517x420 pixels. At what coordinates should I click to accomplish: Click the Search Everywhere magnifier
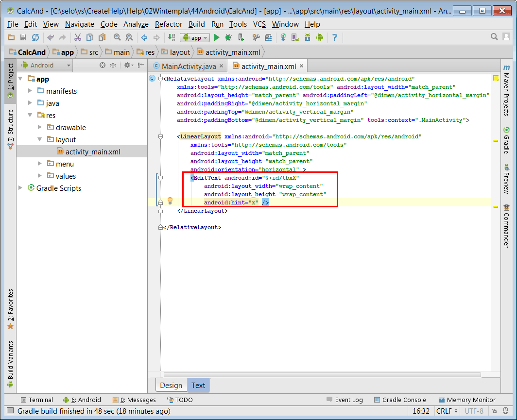pos(494,37)
